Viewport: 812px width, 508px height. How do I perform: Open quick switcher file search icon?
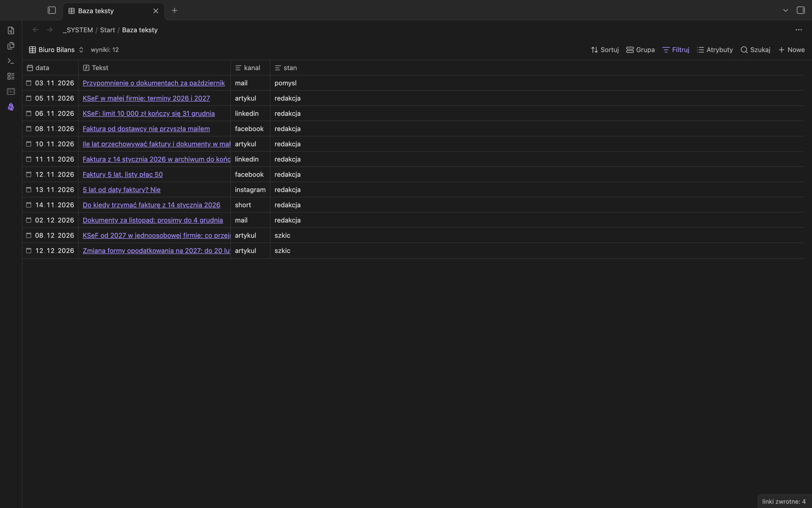(11, 30)
